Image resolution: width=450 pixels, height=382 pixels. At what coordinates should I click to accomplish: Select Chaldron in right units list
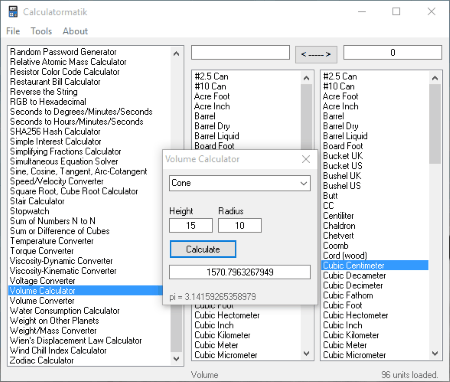click(x=339, y=226)
